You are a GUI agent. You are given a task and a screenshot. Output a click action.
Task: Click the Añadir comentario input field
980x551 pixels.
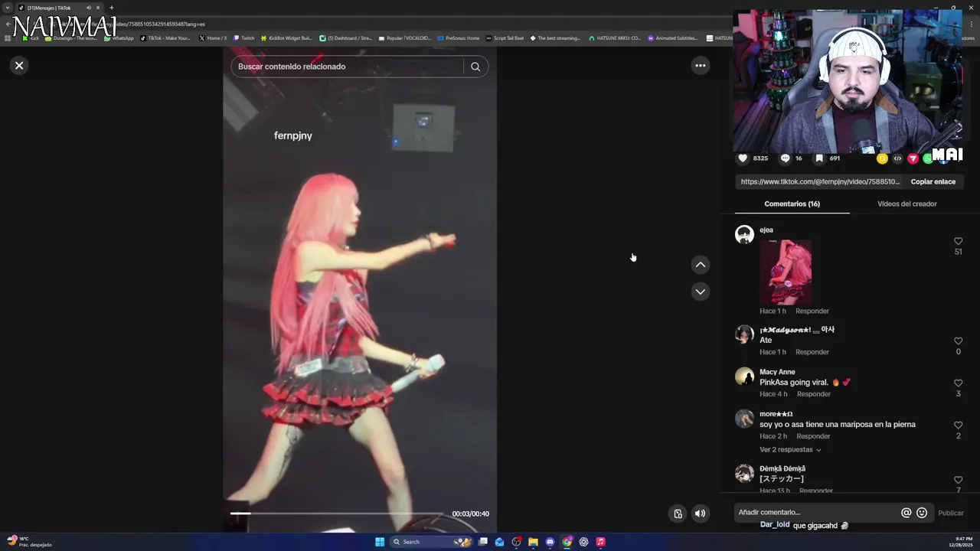coord(817,513)
